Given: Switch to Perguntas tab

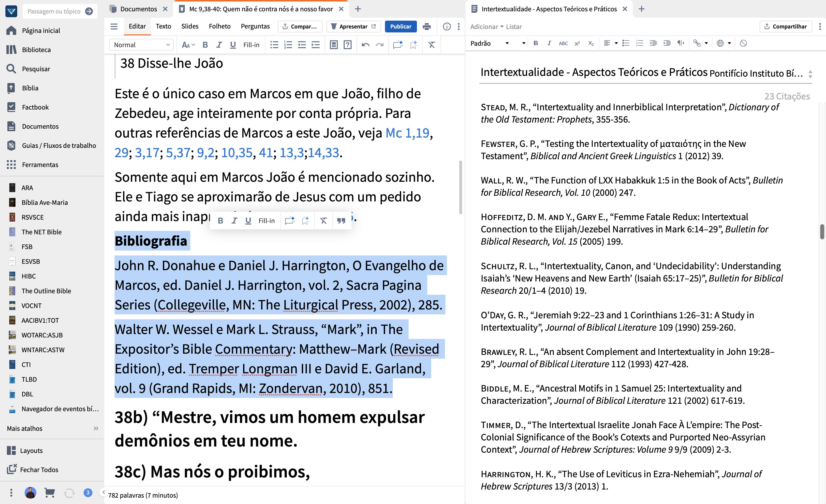Looking at the screenshot, I should (x=255, y=27).
